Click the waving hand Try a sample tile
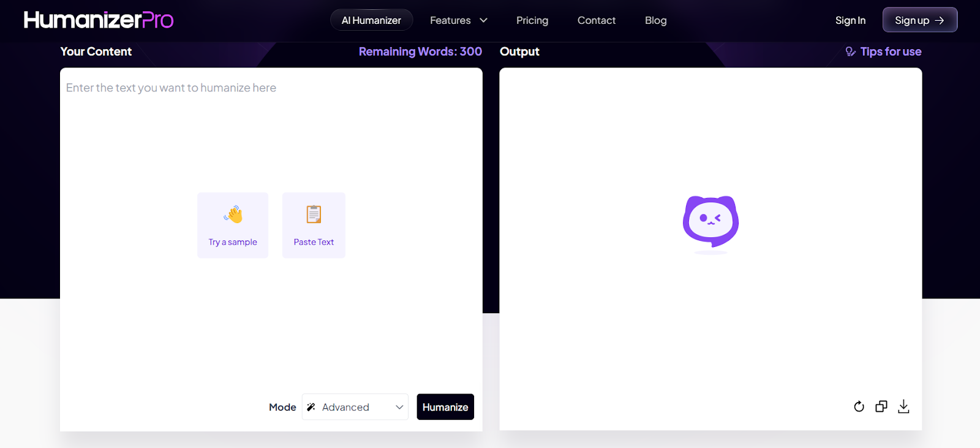This screenshot has height=448, width=980. [x=233, y=225]
